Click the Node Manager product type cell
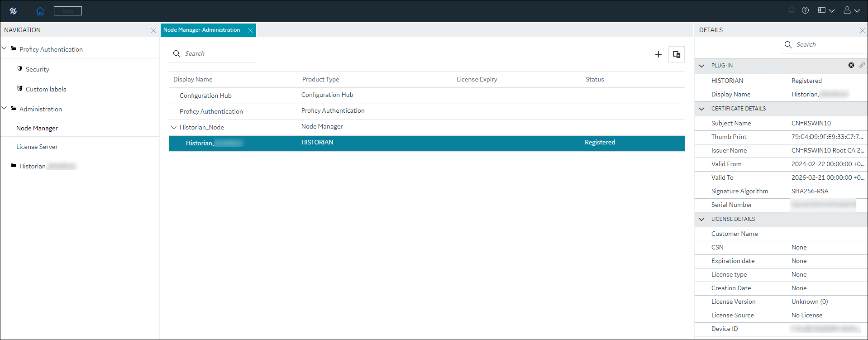The image size is (868, 340). (322, 126)
